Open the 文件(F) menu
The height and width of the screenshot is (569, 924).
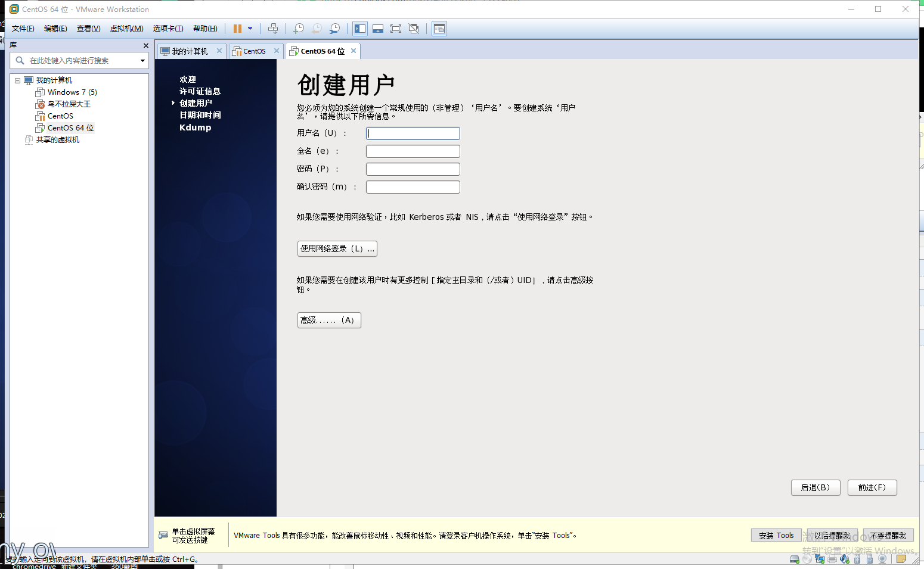pyautogui.click(x=23, y=29)
